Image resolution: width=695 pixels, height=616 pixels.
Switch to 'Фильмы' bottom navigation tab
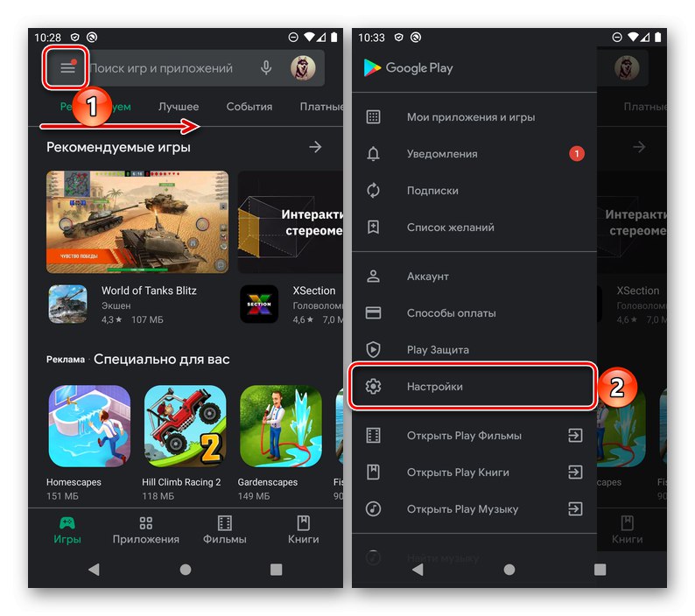click(x=225, y=530)
